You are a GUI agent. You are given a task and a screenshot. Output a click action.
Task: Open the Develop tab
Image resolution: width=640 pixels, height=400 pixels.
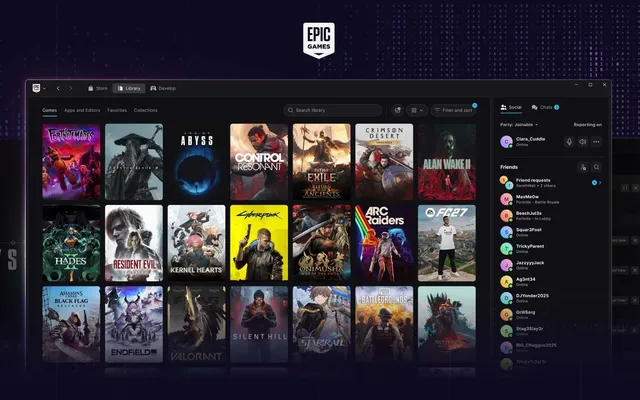tap(163, 88)
